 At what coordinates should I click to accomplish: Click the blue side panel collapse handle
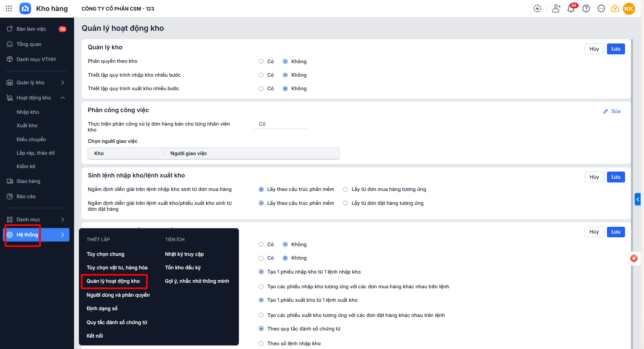pyautogui.click(x=638, y=199)
